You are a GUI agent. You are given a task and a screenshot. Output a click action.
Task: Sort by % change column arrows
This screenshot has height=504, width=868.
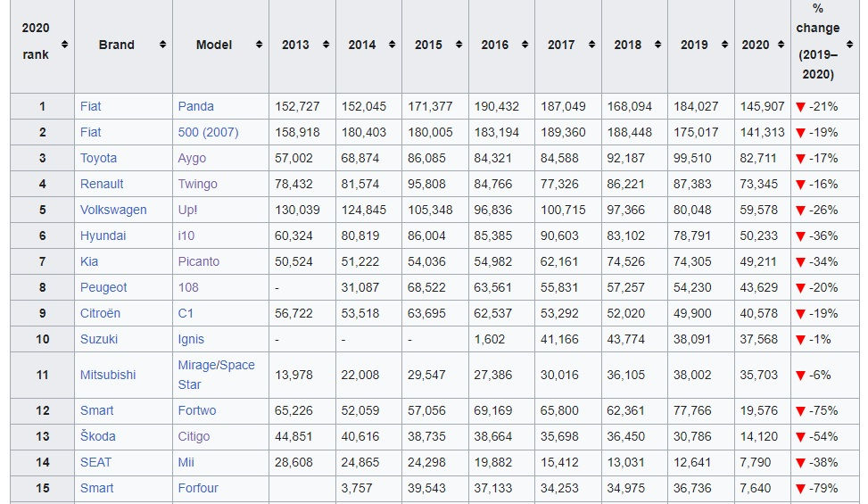click(850, 45)
